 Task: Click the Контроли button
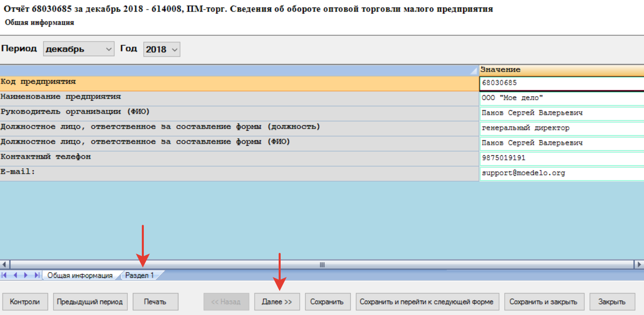coord(26,302)
